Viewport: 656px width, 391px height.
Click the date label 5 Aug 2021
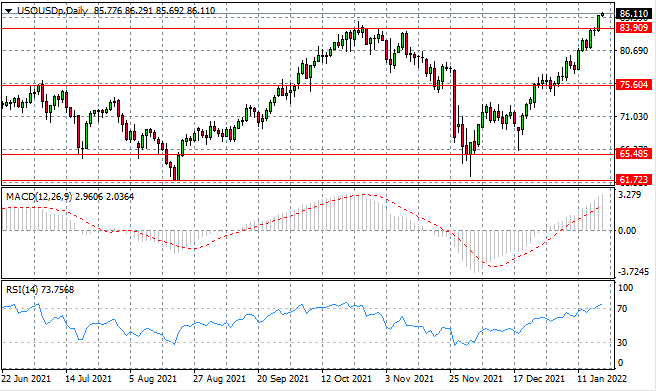[x=153, y=379]
